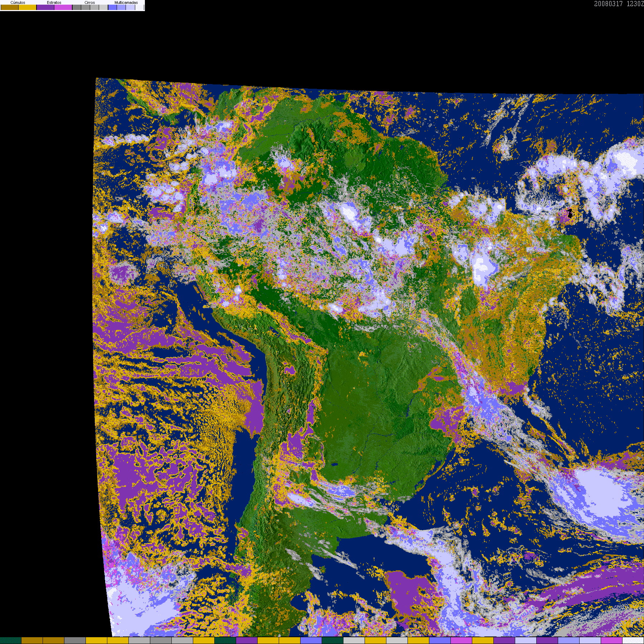Viewport: 644px width, 644px height.
Task: Pick the second-lightest gray Cirros swatch
Action: pyautogui.click(x=94, y=8)
